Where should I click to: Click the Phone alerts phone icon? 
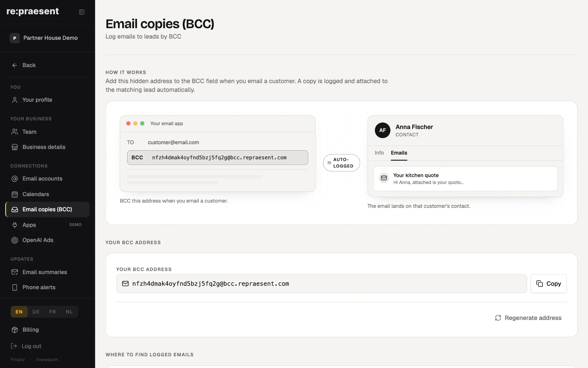point(15,287)
